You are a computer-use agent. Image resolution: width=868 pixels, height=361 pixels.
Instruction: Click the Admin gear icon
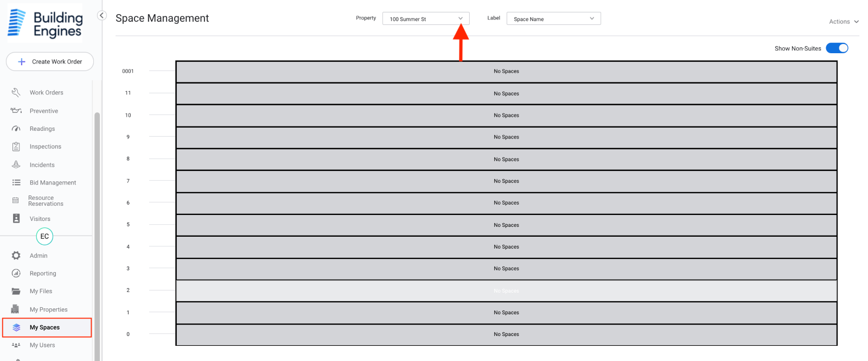(x=16, y=255)
